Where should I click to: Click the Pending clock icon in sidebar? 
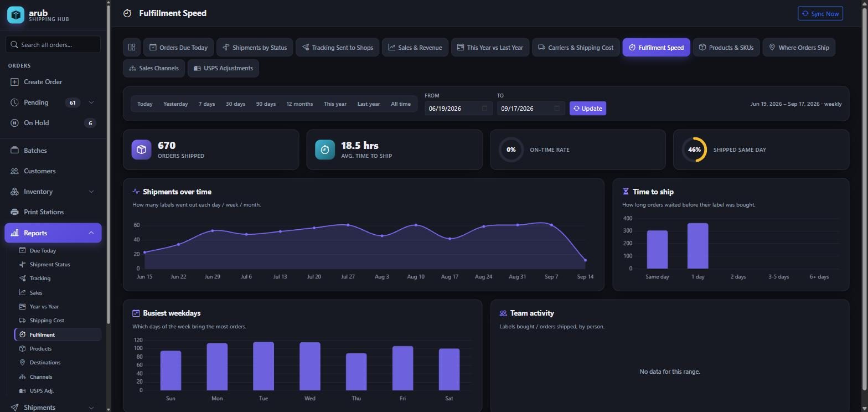tap(14, 102)
